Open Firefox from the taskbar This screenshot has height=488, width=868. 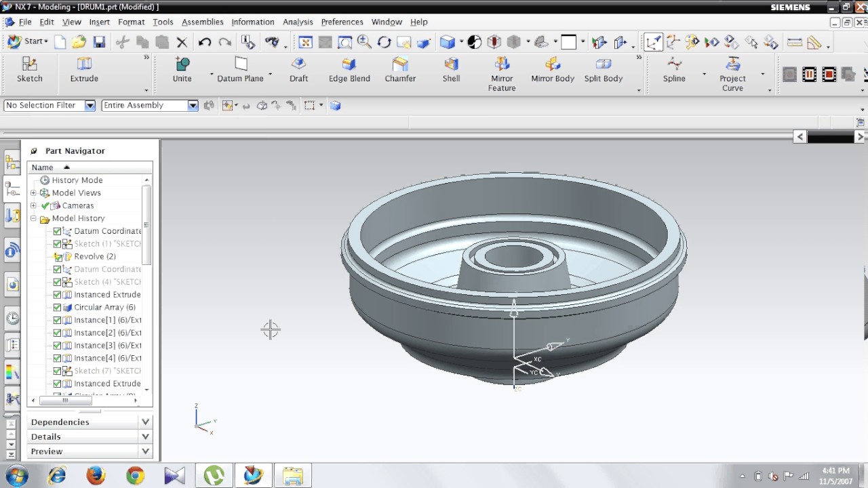coord(96,476)
